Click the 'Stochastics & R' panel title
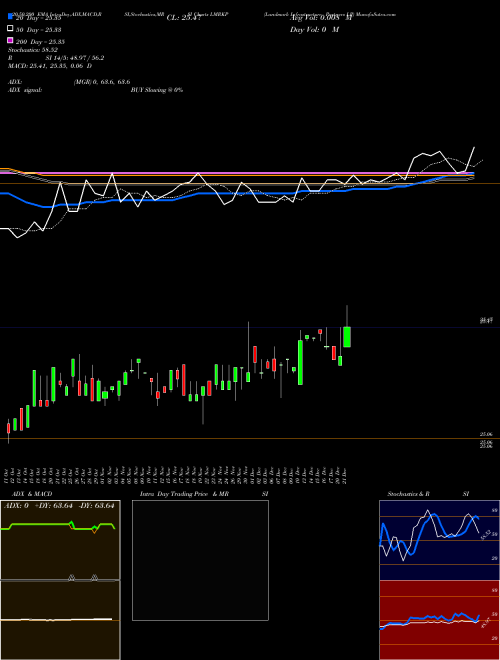 coord(408,494)
